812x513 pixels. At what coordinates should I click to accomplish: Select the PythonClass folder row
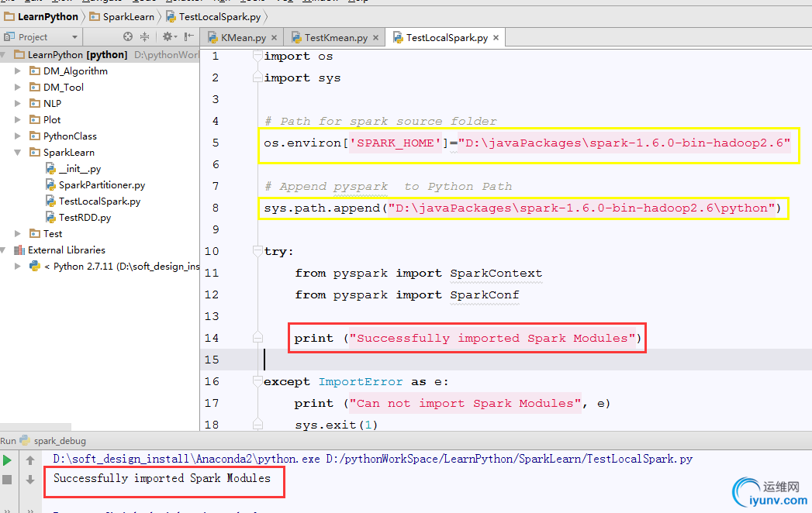(x=99, y=136)
